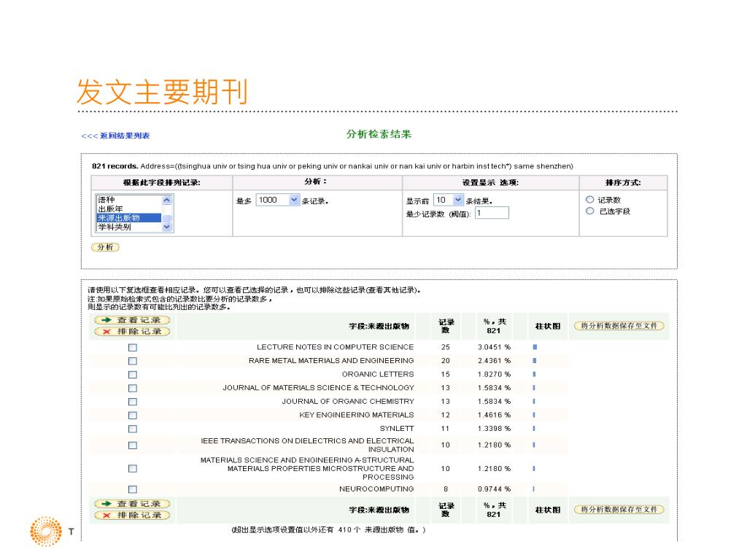This screenshot has height=560, width=747.
Task: Click the 分析 button
Action: coord(105,247)
